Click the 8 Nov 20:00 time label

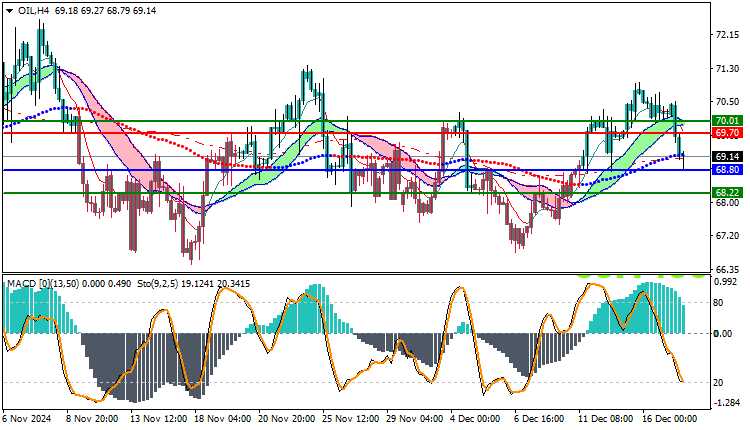pos(92,419)
